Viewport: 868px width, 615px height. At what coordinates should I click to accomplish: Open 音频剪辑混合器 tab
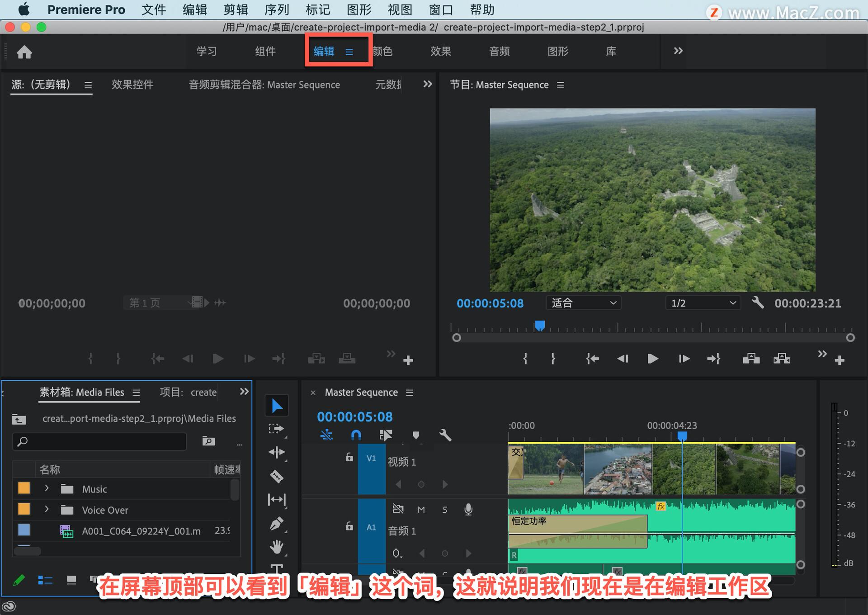coord(264,85)
